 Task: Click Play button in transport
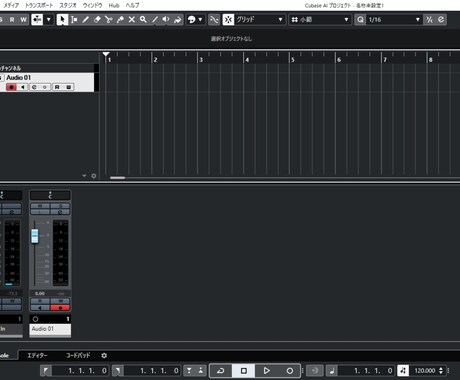[x=266, y=370]
